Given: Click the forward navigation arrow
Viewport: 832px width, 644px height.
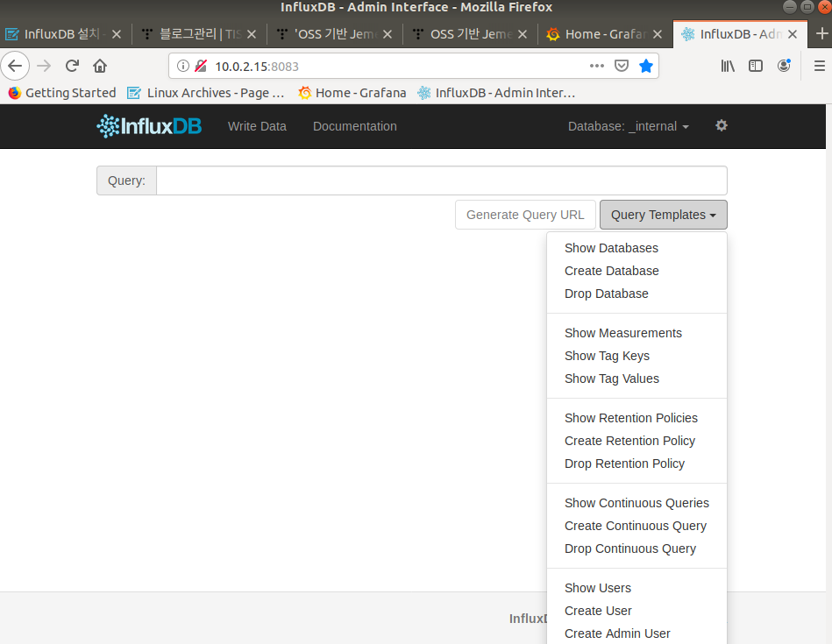Looking at the screenshot, I should pyautogui.click(x=44, y=66).
